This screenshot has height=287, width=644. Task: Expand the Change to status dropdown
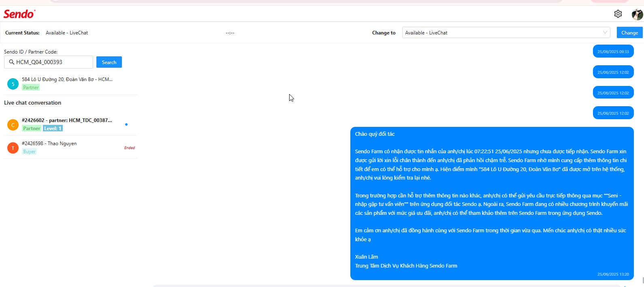(506, 32)
